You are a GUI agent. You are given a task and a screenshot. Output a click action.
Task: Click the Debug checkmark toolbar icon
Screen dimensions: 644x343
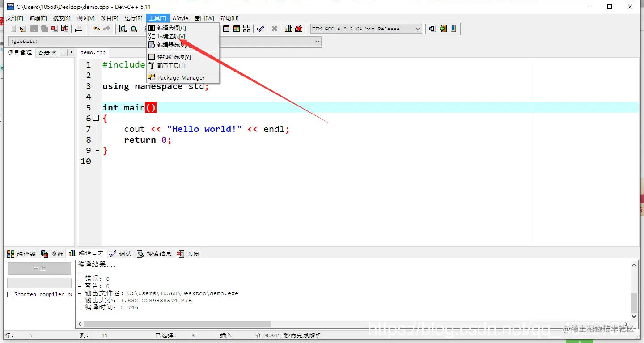[261, 29]
